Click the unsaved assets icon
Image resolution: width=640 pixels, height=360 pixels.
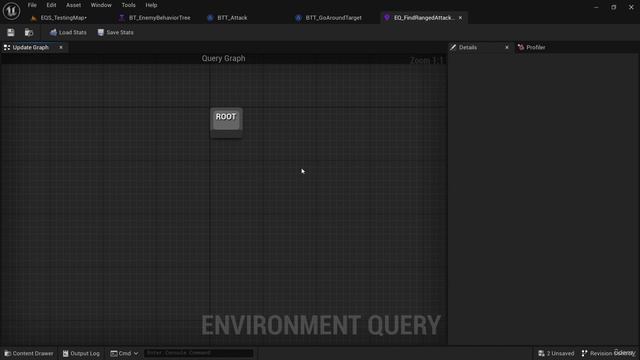541,353
